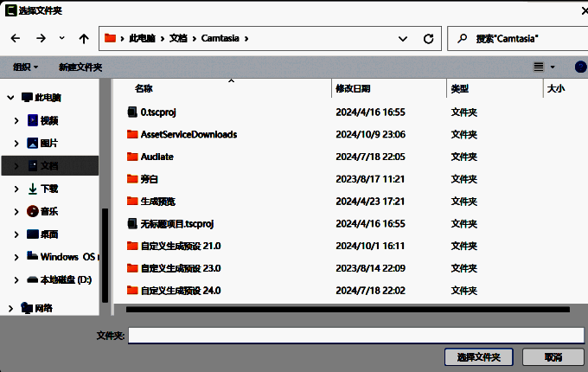Click the Forward navigation arrow
The height and width of the screenshot is (372, 588).
pyautogui.click(x=40, y=38)
